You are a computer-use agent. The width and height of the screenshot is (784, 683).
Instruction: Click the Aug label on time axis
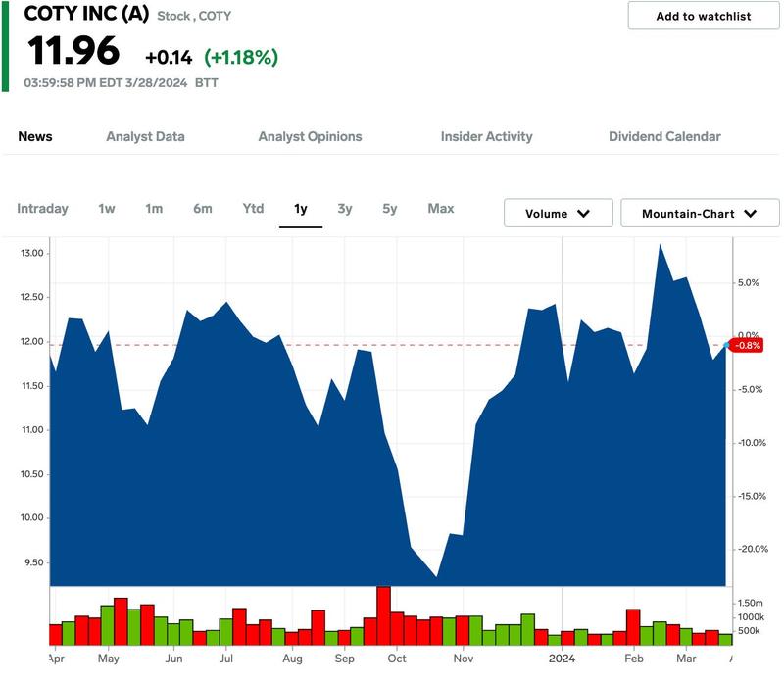click(x=292, y=659)
